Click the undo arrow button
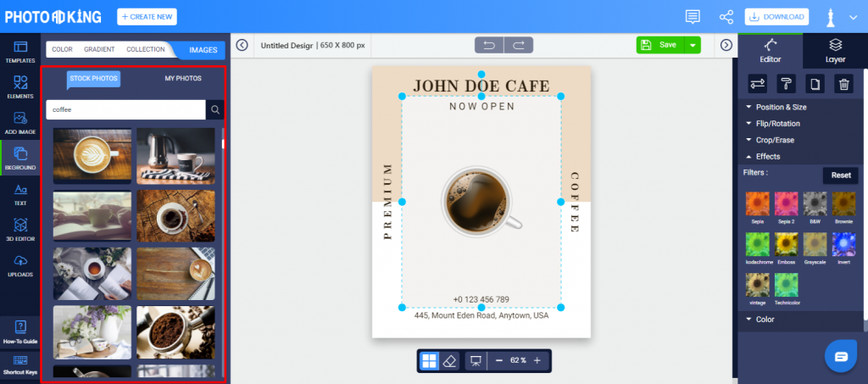The image size is (868, 384). (489, 45)
